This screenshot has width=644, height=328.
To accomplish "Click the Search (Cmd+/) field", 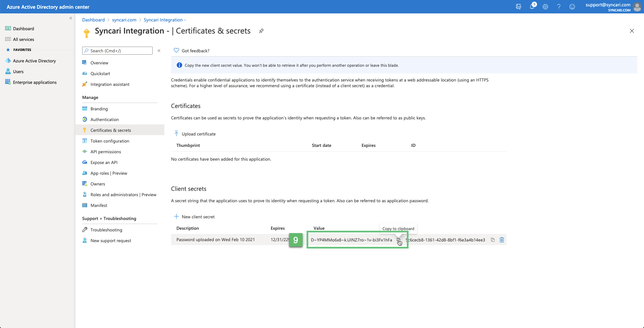I will (117, 51).
